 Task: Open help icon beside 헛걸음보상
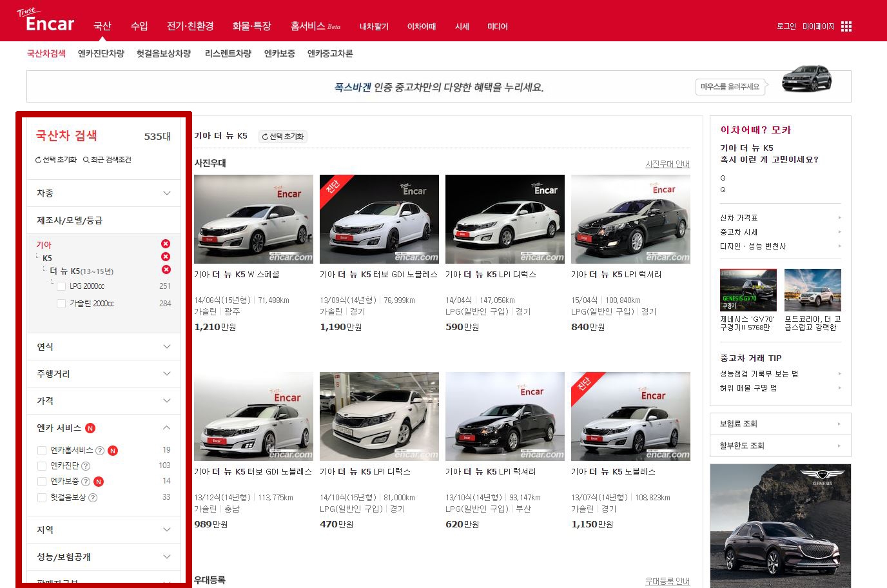[93, 498]
